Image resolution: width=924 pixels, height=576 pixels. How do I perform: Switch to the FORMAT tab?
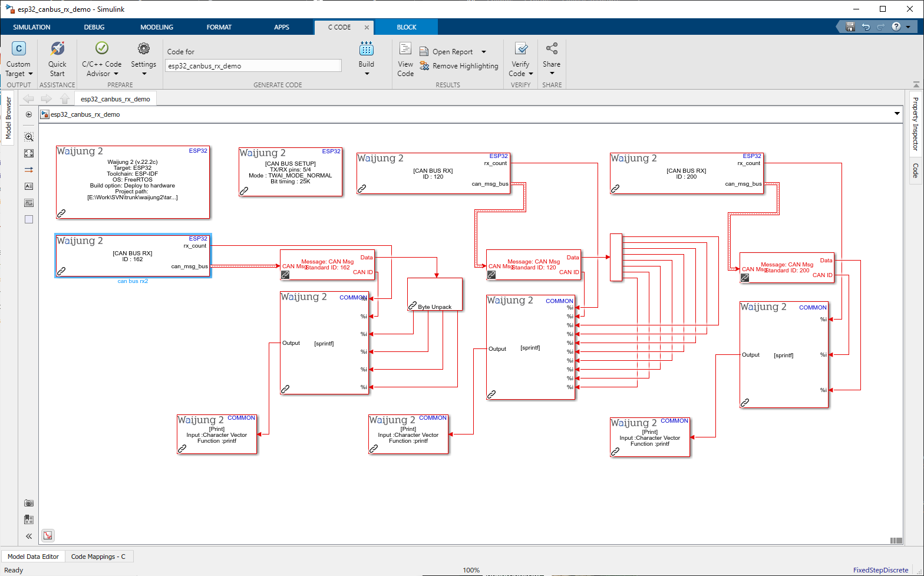click(x=219, y=27)
